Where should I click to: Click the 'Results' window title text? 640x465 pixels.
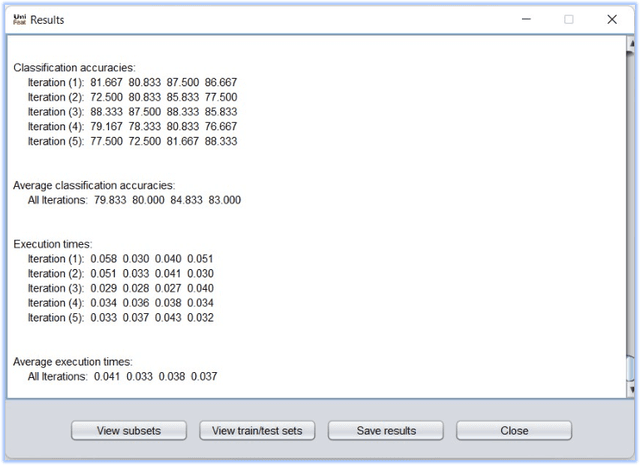coord(47,19)
